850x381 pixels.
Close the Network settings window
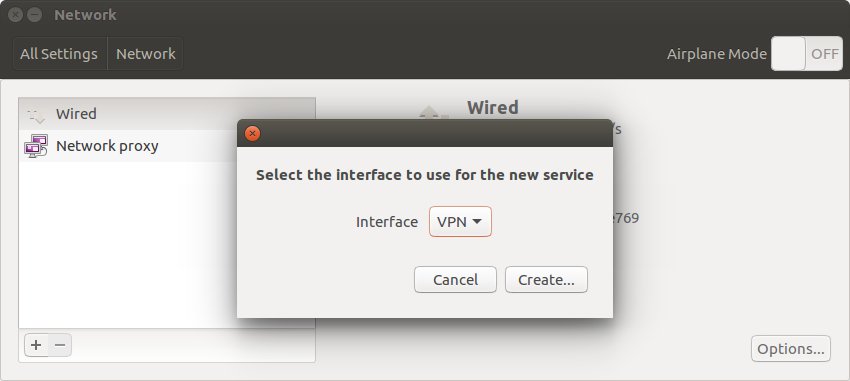[x=15, y=15]
